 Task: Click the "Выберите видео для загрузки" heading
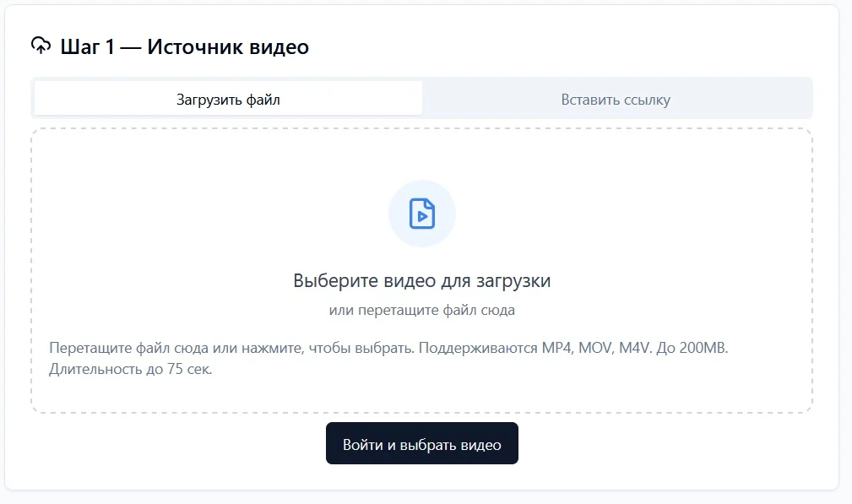point(422,280)
